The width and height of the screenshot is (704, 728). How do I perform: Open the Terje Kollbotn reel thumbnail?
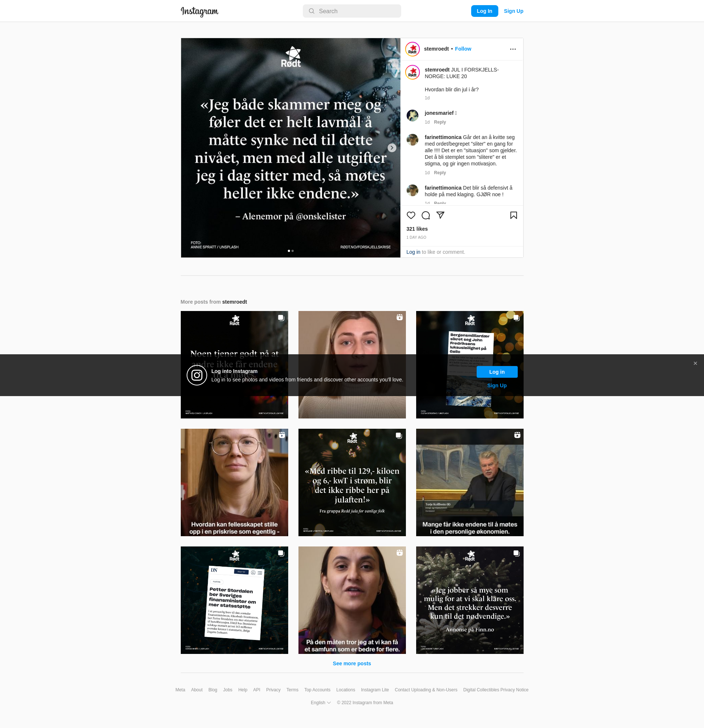coord(470,483)
